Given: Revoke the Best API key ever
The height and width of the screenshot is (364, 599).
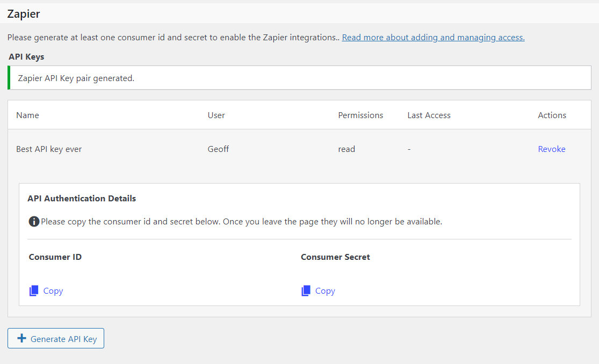Looking at the screenshot, I should coord(552,149).
